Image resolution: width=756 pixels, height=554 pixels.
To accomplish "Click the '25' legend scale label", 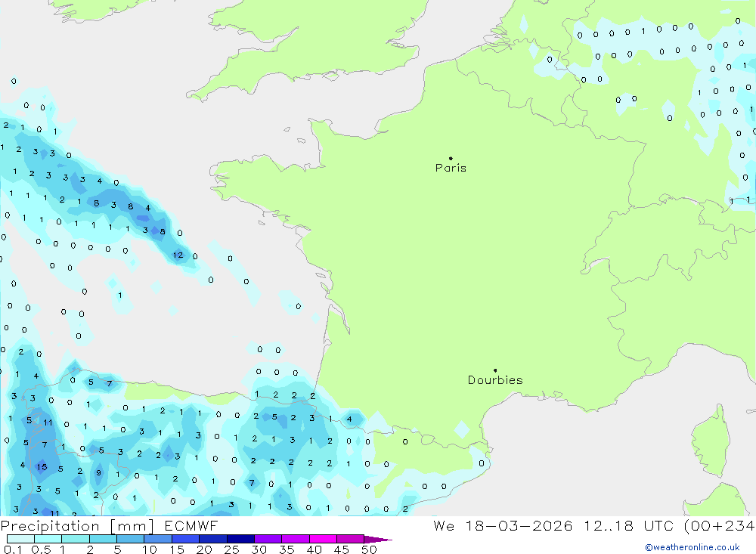I will pyautogui.click(x=231, y=549).
